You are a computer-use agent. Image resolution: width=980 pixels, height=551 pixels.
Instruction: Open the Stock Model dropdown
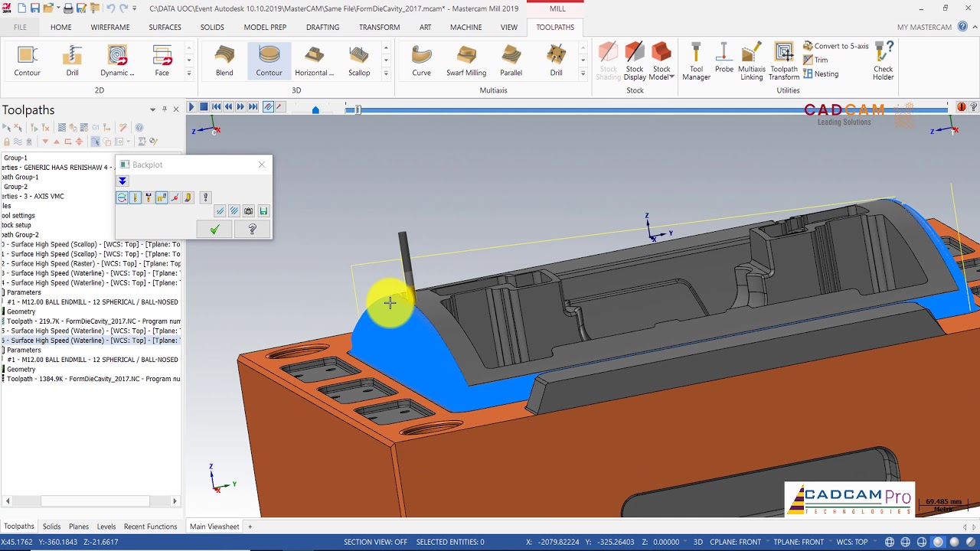tap(661, 61)
